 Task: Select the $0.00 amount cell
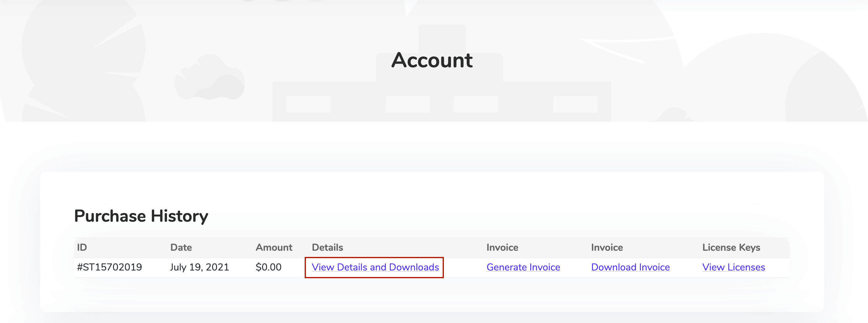(x=269, y=267)
